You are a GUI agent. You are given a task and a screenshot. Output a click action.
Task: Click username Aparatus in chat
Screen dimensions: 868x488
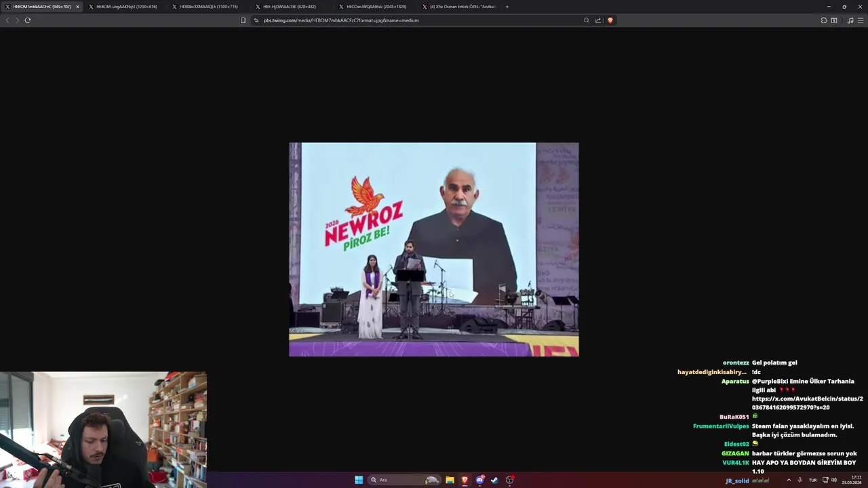click(735, 381)
